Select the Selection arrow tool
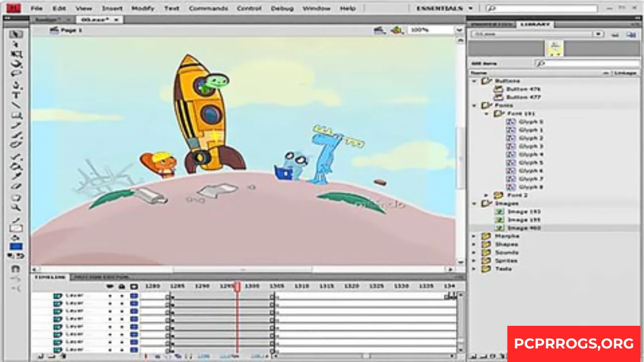The width and height of the screenshot is (644, 362). [x=16, y=34]
